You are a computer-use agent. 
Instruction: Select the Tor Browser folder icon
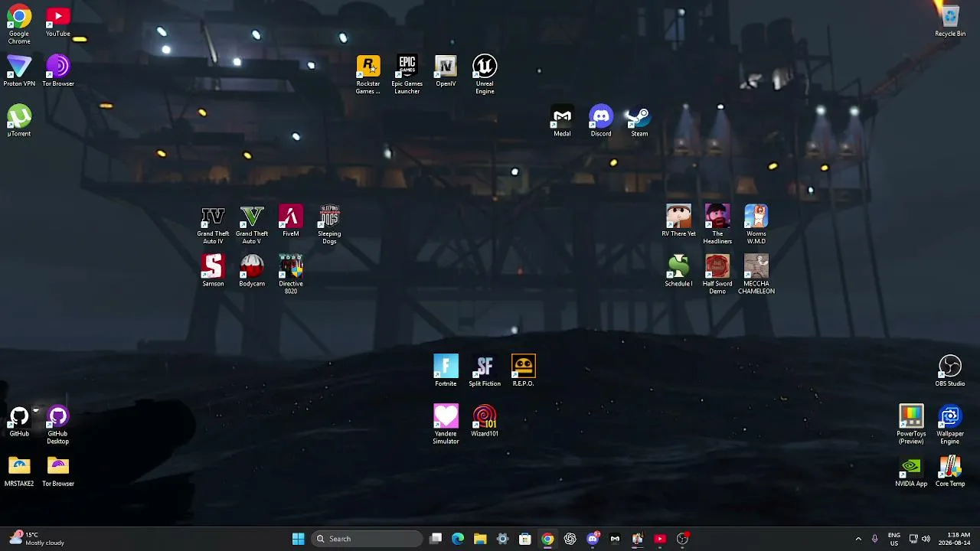58,471
